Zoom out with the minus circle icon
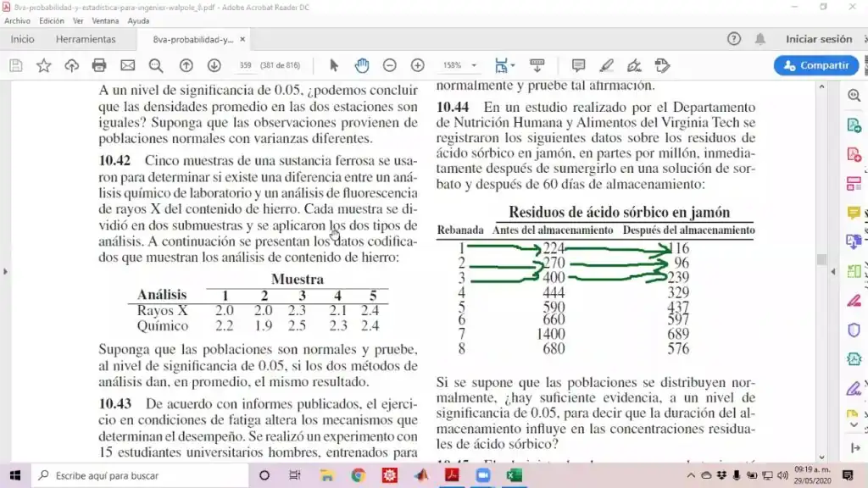868x488 pixels. coord(390,65)
